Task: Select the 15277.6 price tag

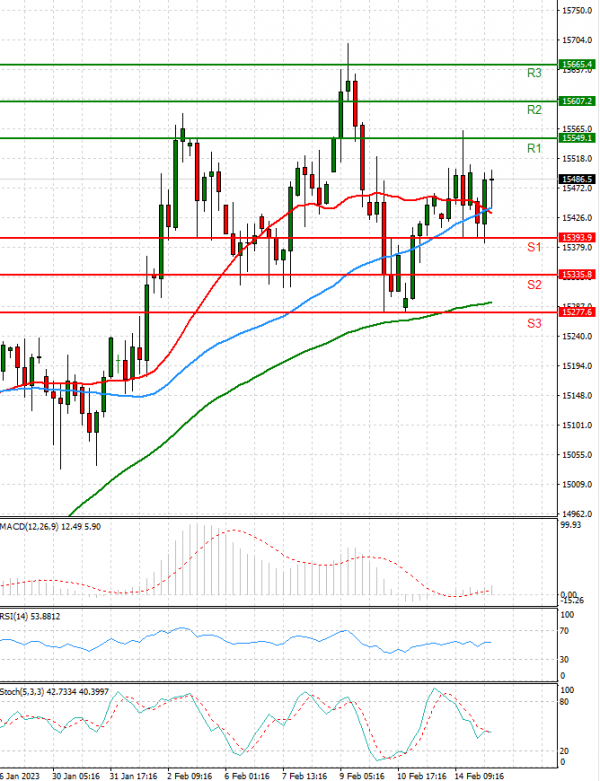Action: click(x=577, y=312)
